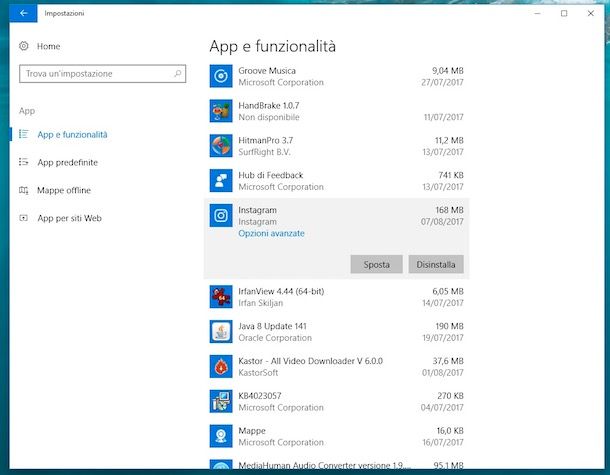This screenshot has height=475, width=610.
Task: Open App per siti Web
Action: coord(69,218)
